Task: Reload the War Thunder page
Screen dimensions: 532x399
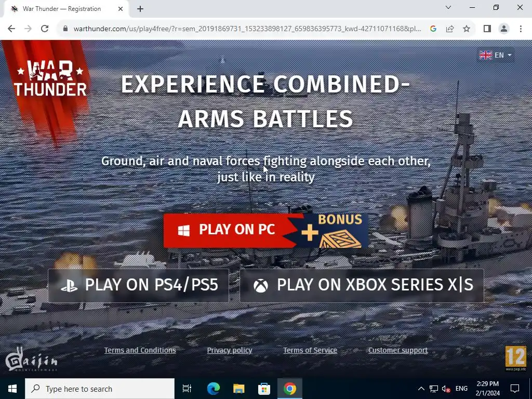Action: [x=45, y=29]
